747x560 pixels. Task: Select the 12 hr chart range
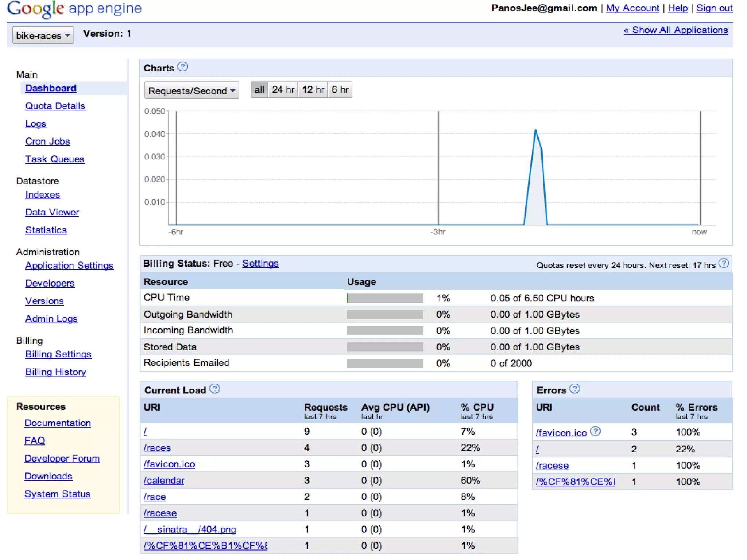pos(313,90)
